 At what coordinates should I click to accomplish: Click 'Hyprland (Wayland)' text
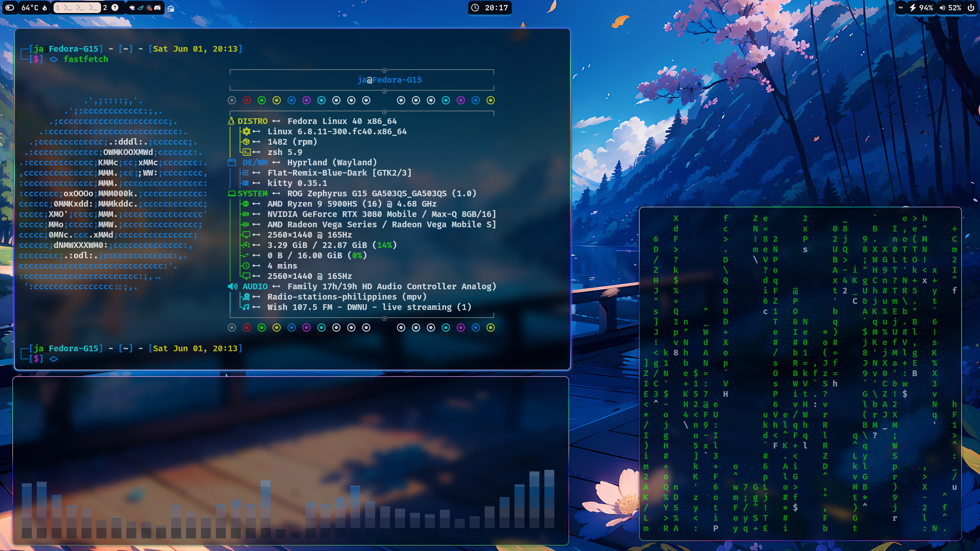tap(332, 162)
